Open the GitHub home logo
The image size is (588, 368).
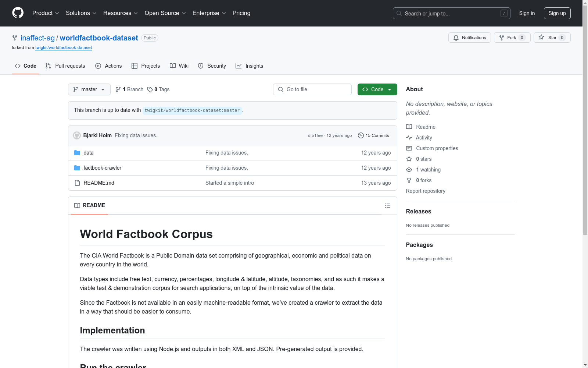(18, 13)
